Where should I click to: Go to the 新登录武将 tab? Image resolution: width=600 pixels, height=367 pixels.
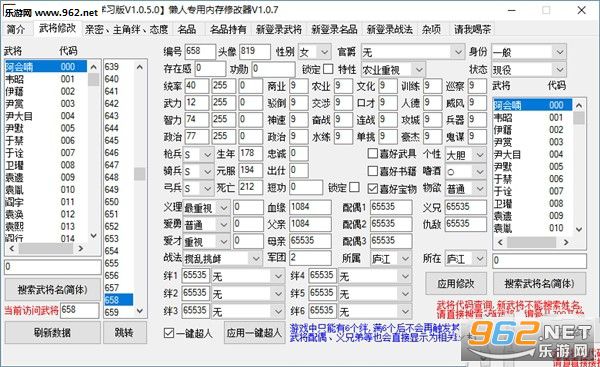279,29
